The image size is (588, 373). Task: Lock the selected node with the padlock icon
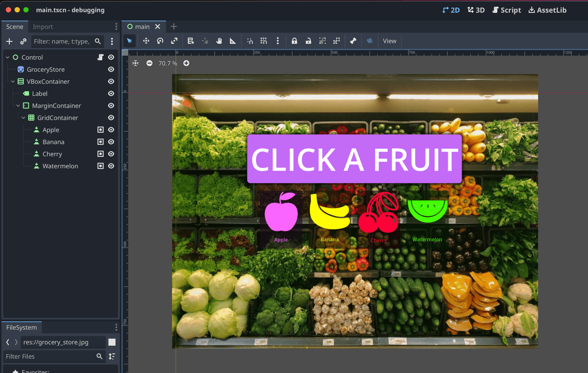pyautogui.click(x=294, y=40)
